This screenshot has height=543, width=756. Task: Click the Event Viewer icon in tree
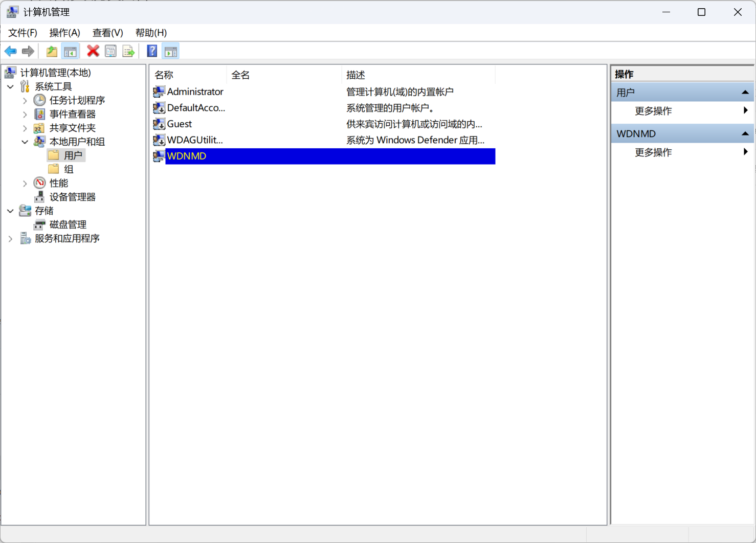[x=39, y=114]
